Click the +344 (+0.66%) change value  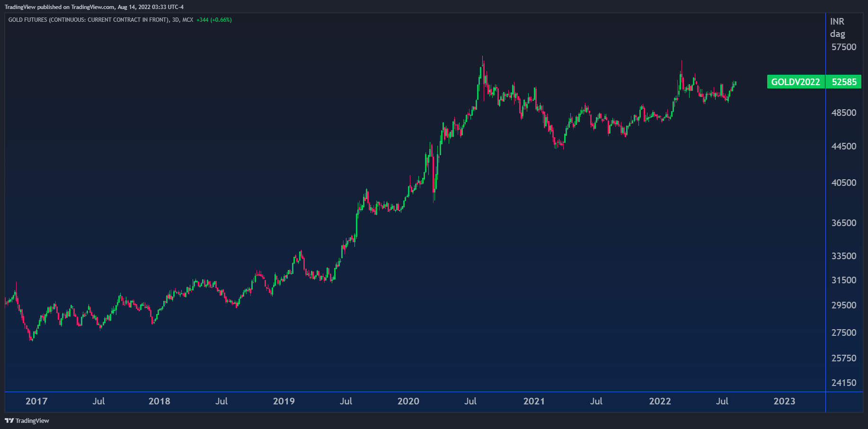214,20
